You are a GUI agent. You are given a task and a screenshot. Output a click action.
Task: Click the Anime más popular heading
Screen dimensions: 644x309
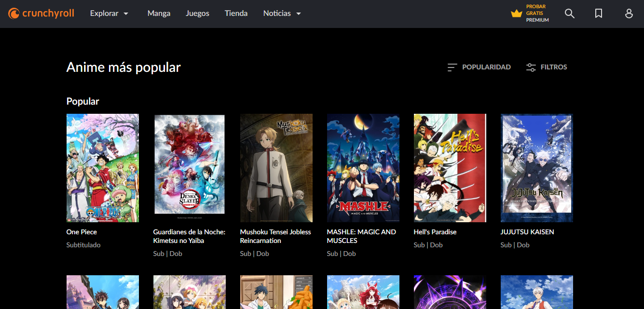pos(123,67)
